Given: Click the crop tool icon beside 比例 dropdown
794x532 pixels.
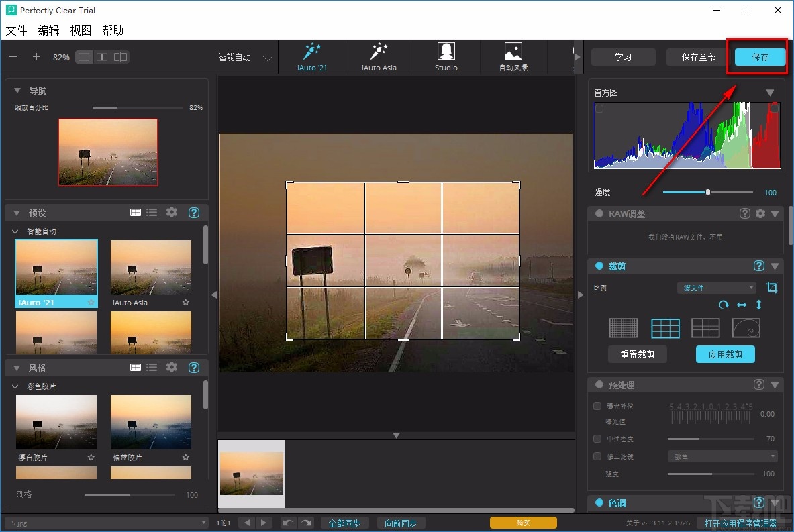Looking at the screenshot, I should click(772, 288).
